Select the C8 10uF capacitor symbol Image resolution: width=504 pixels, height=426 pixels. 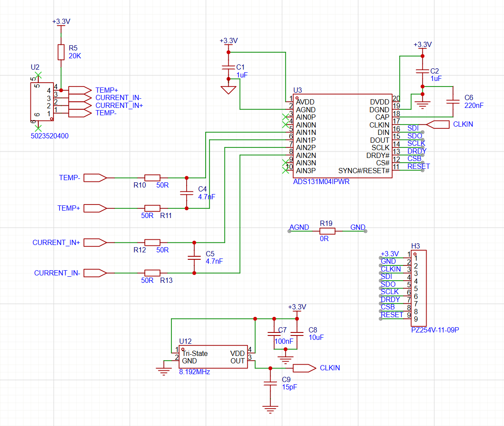tap(297, 334)
